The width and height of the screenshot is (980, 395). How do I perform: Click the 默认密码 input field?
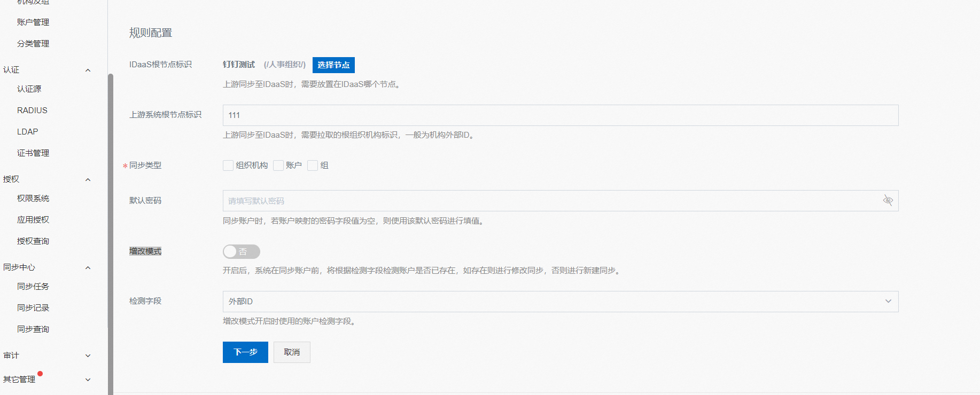click(550, 201)
